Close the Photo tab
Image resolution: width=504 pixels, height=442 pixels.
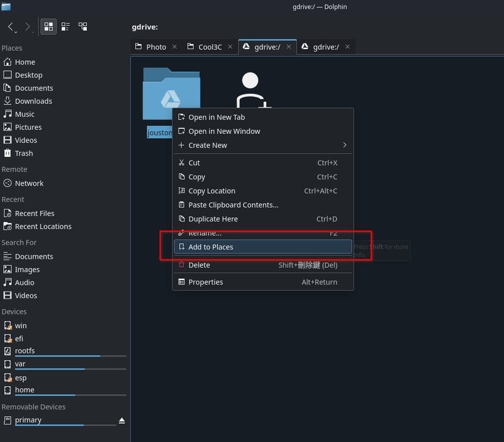[x=175, y=47]
